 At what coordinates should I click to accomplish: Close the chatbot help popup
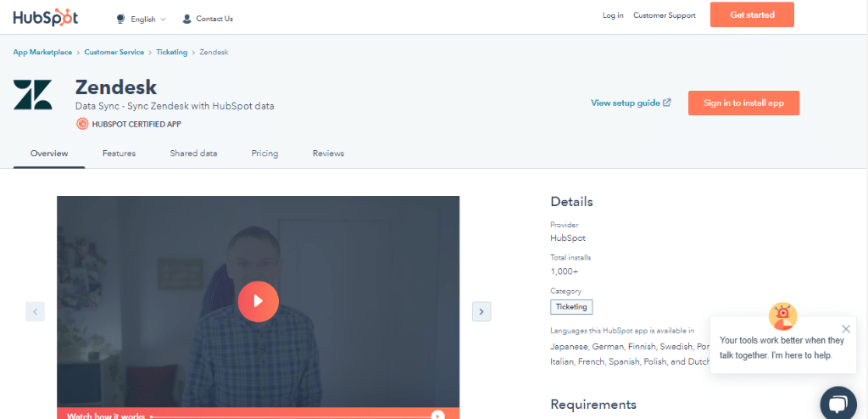click(x=845, y=328)
